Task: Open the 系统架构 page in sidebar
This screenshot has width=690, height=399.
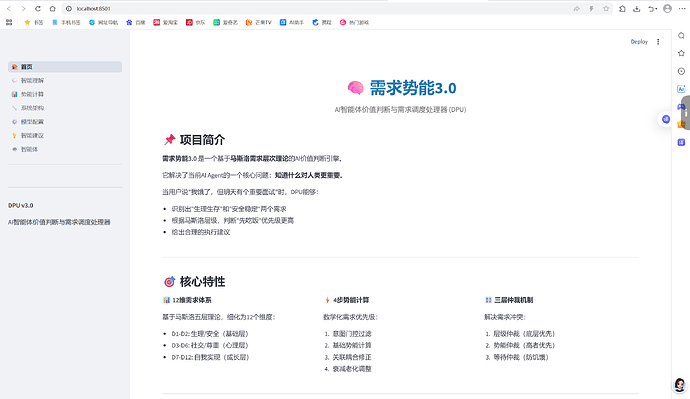Action: [65, 108]
